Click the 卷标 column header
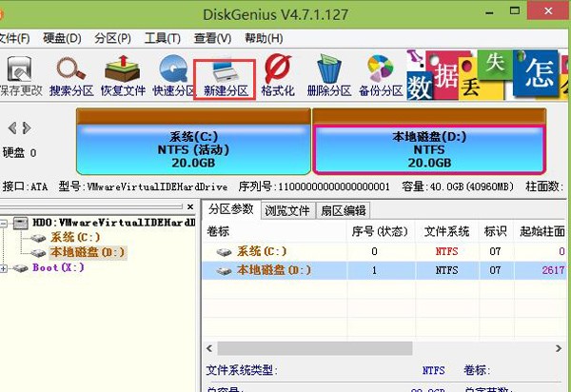 pos(274,231)
